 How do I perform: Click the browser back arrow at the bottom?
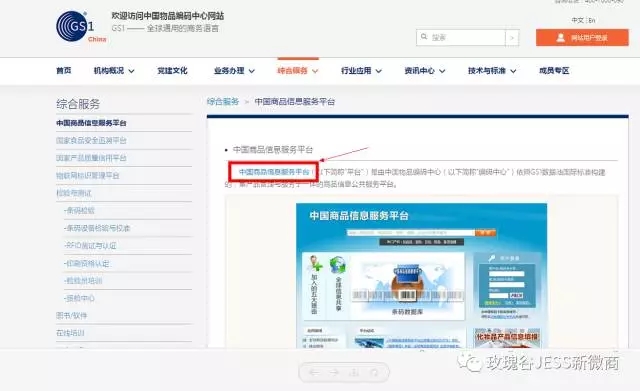pos(314,372)
